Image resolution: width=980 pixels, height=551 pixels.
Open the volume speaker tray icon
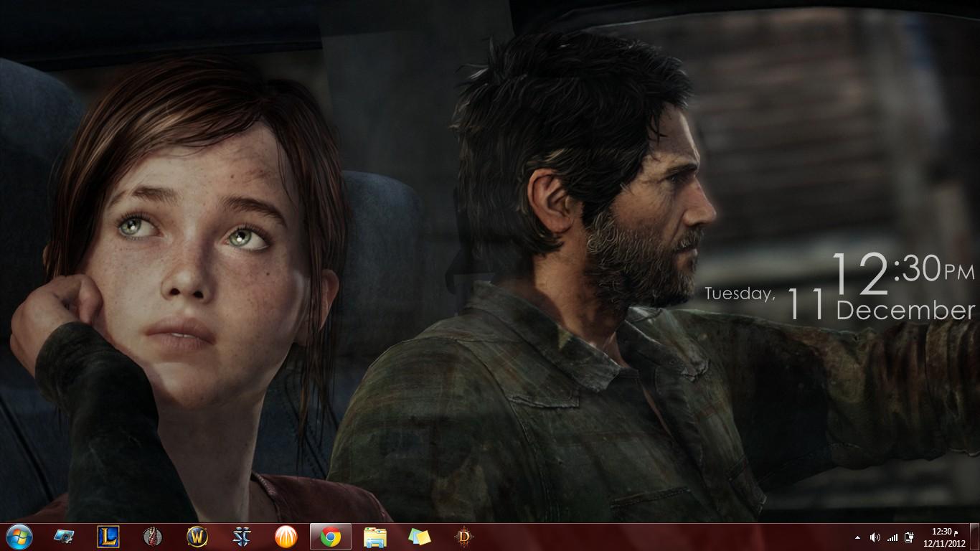[875, 537]
